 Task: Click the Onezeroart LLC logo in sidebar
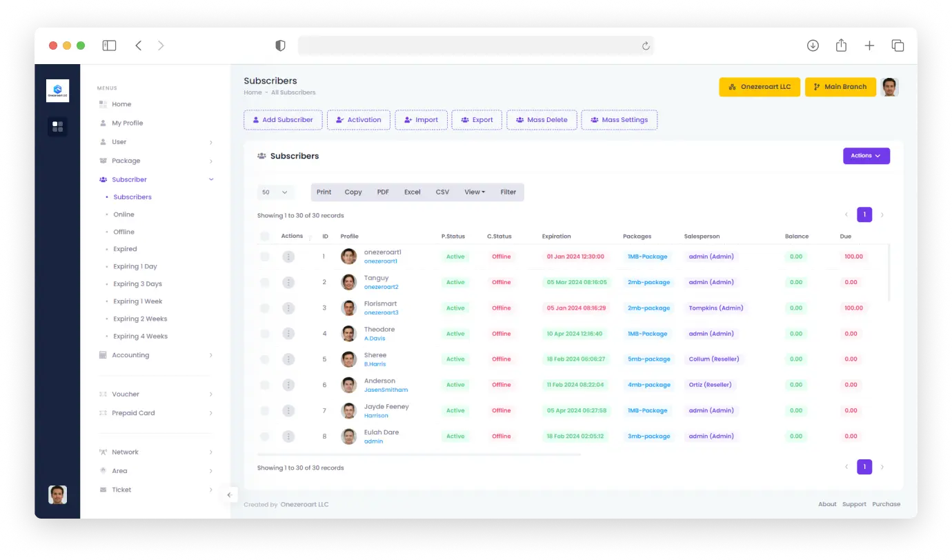[x=57, y=90]
